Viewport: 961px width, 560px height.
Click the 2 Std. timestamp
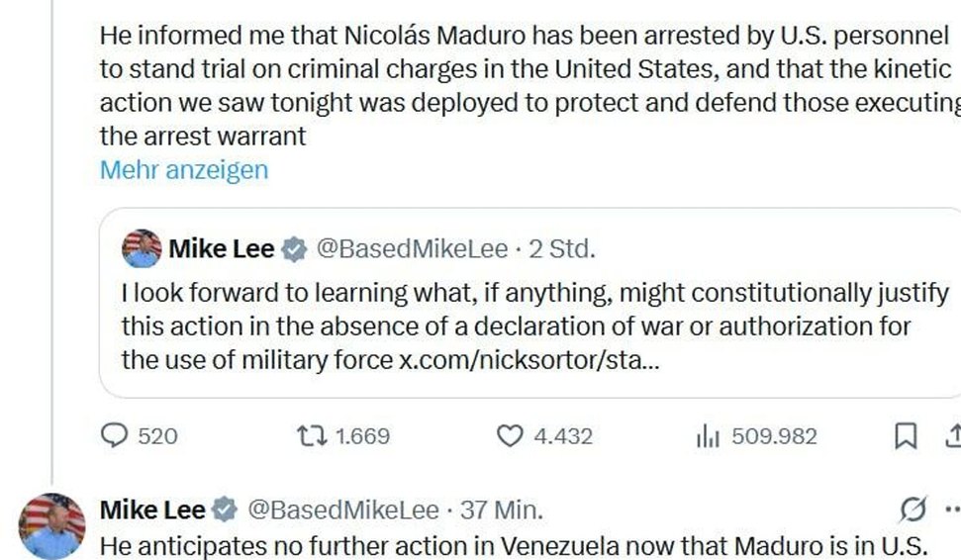click(561, 249)
